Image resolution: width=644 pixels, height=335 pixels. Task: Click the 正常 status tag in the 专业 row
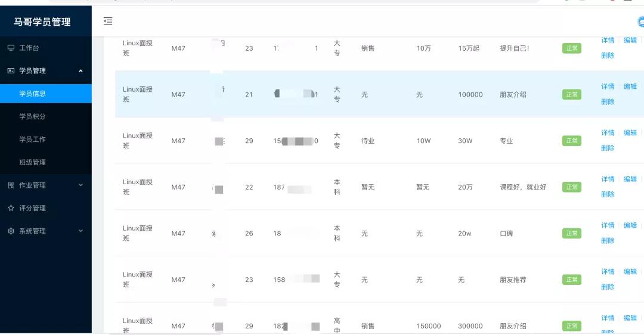pos(571,141)
